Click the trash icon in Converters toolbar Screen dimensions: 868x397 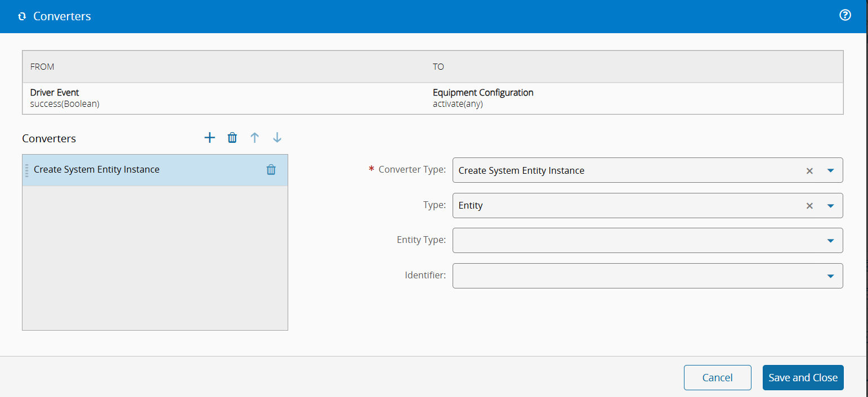[x=232, y=138]
